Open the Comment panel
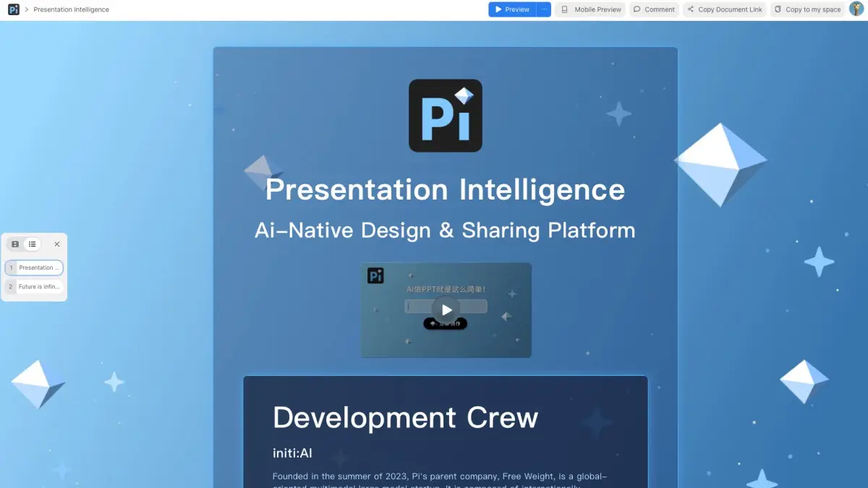Viewport: 868px width, 488px height. coord(654,9)
